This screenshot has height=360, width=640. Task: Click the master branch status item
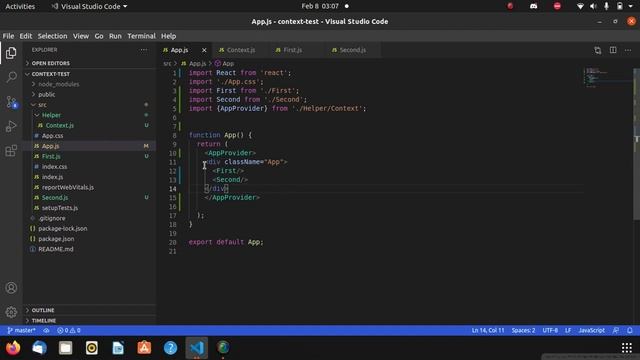[22, 330]
